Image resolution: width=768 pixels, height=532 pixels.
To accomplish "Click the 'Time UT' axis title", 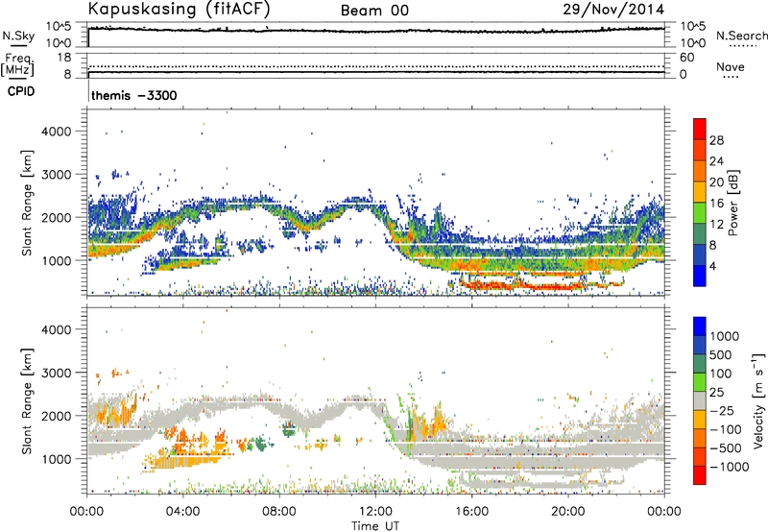I will point(375,526).
